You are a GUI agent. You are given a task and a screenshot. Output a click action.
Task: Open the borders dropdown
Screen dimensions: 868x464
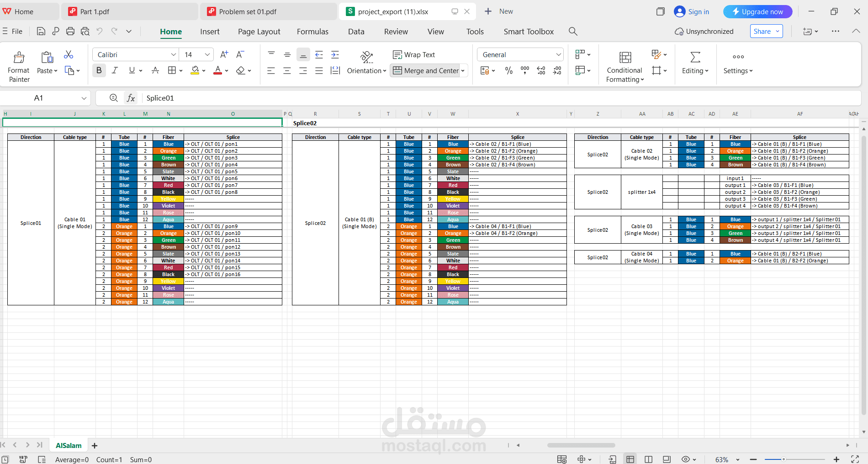181,71
